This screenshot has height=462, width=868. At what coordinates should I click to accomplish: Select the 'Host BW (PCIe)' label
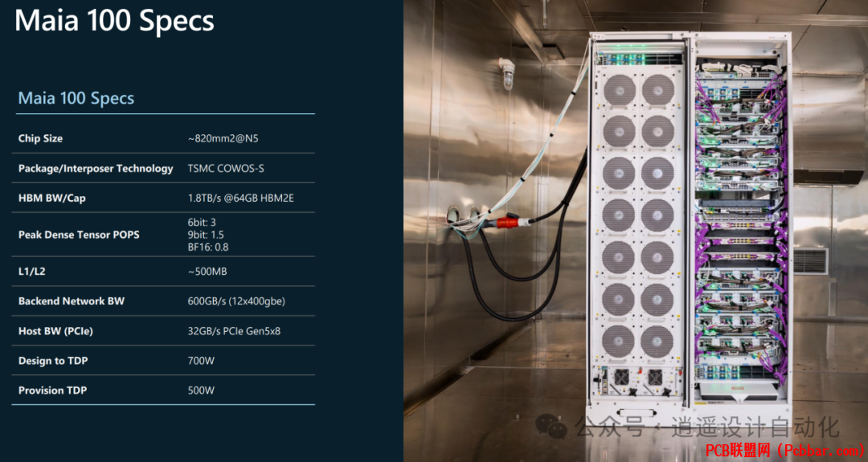tap(55, 331)
